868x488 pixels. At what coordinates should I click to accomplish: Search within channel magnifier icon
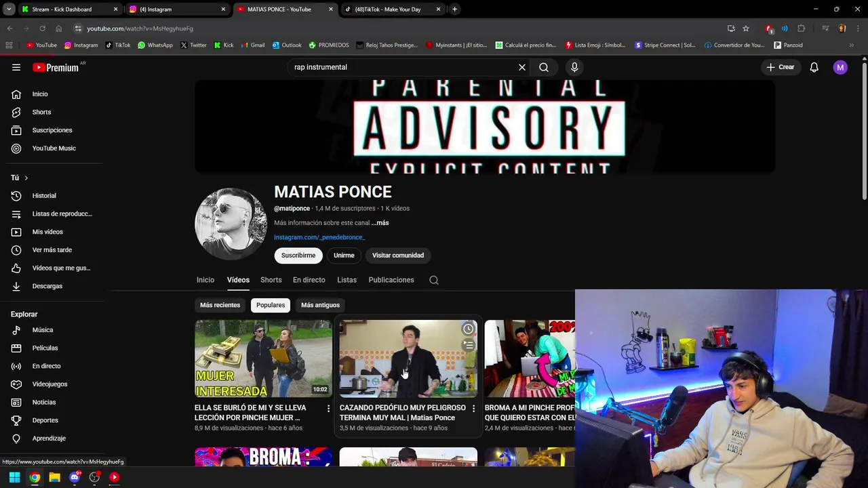click(x=434, y=280)
